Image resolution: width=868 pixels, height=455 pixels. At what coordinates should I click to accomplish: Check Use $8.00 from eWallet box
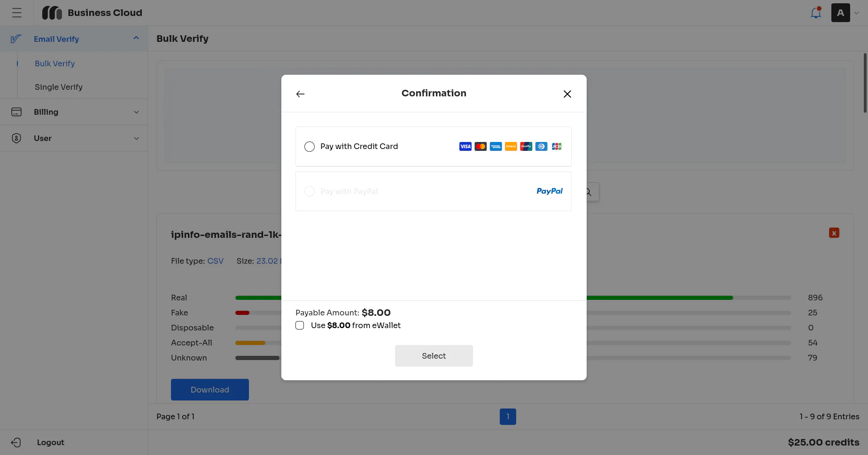pyautogui.click(x=300, y=325)
